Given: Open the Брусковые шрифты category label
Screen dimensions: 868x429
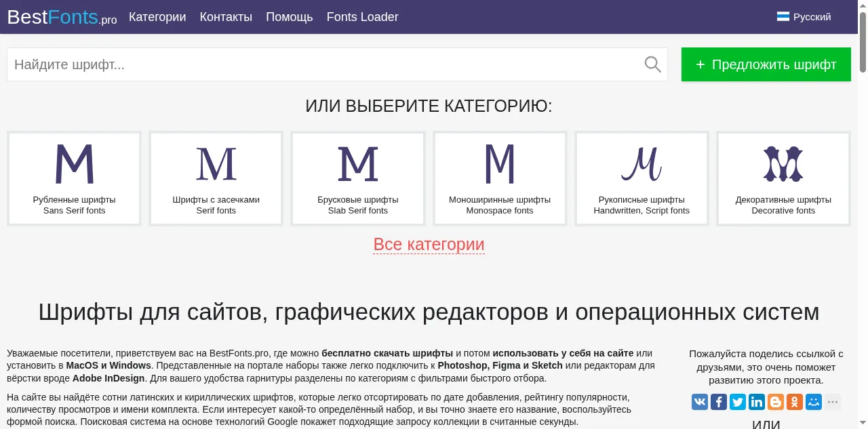Looking at the screenshot, I should (358, 200).
